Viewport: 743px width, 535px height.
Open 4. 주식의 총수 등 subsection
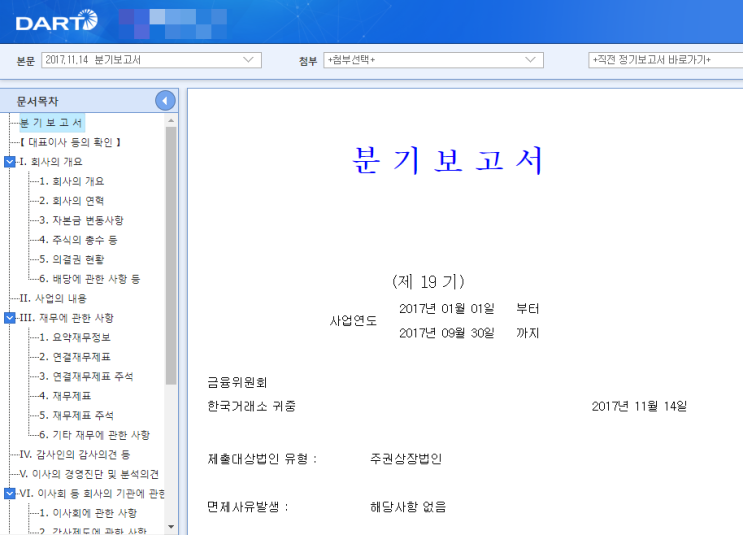click(78, 240)
